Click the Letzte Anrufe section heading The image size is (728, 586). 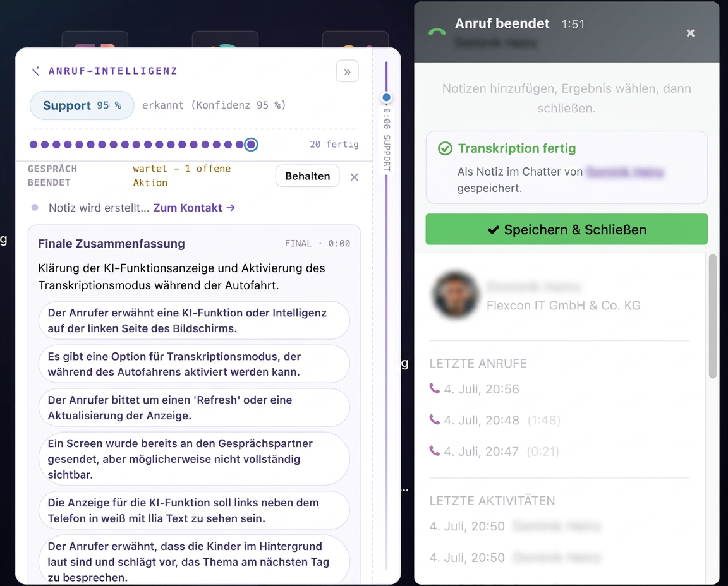point(478,363)
